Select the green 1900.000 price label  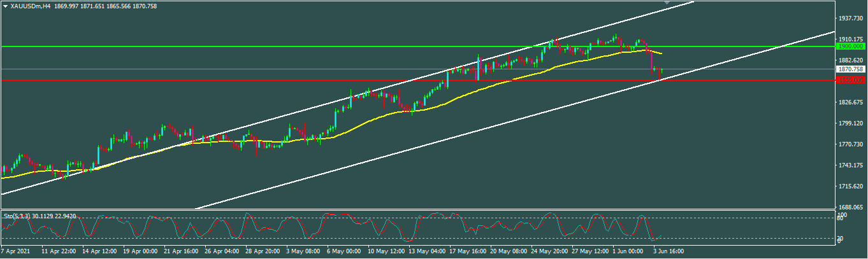[x=851, y=46]
